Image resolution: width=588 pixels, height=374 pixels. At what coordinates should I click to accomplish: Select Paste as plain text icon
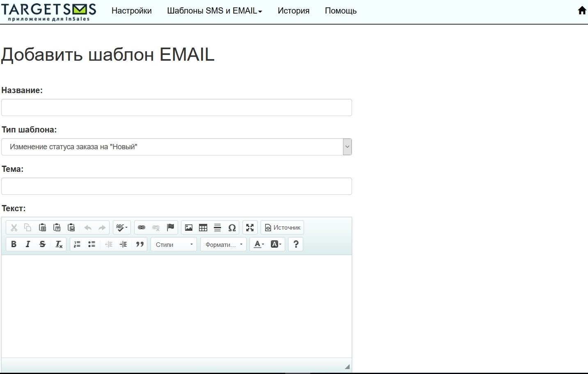point(57,228)
